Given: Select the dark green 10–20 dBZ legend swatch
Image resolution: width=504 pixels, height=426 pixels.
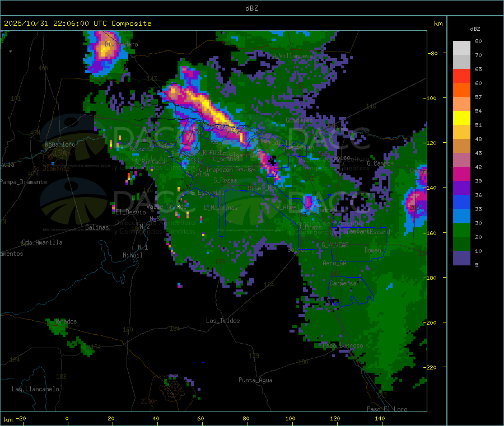Looking at the screenshot, I should [461, 244].
